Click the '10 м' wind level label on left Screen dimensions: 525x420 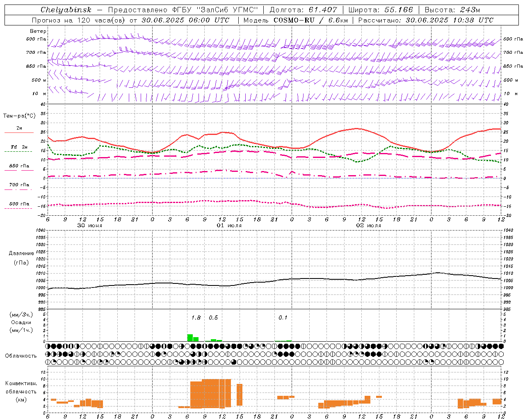click(x=39, y=94)
